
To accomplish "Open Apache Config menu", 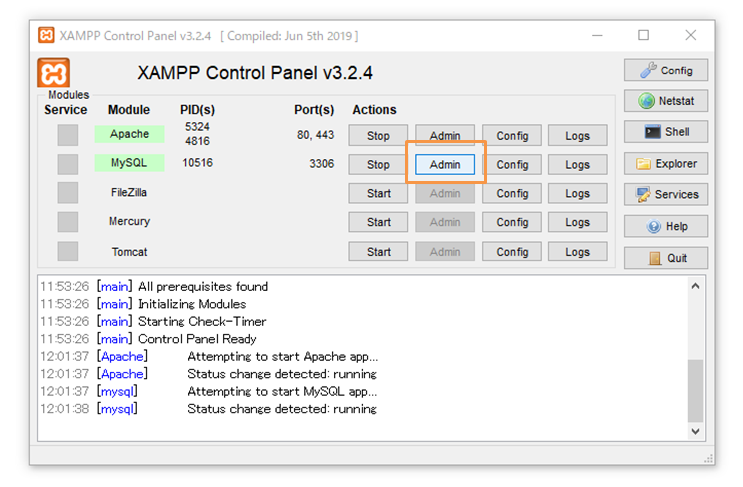I will pos(512,135).
